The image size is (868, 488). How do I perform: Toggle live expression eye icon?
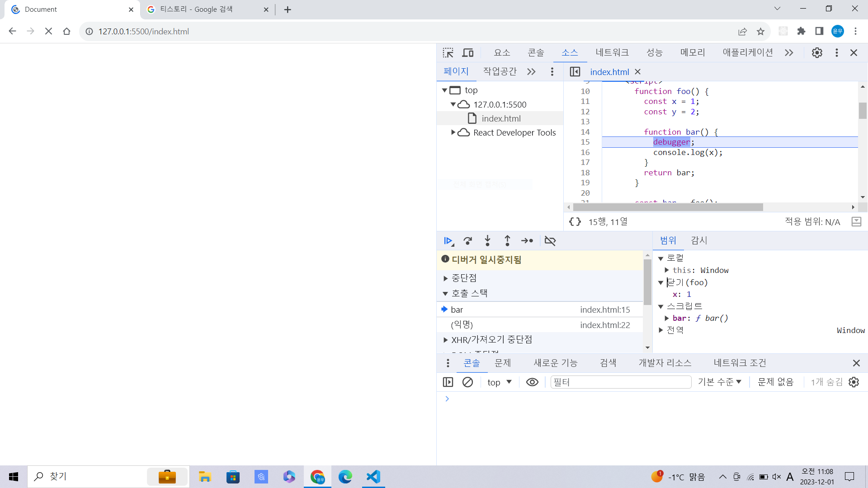point(532,382)
